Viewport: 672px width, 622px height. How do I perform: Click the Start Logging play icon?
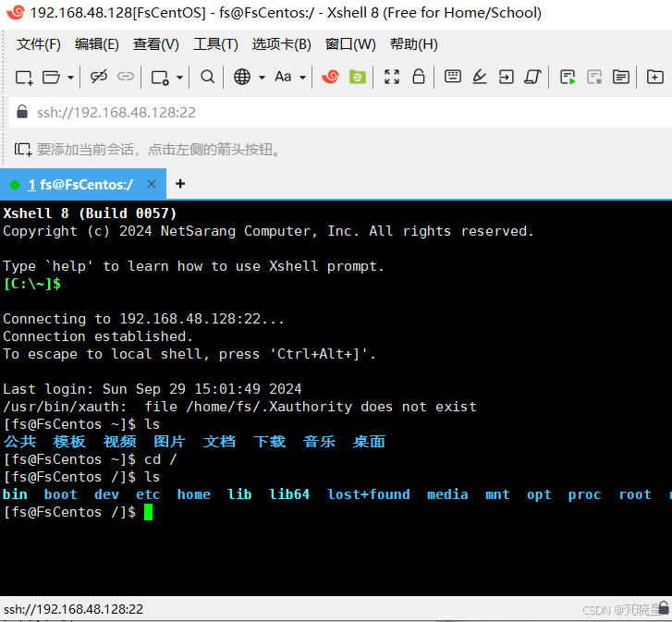(568, 78)
